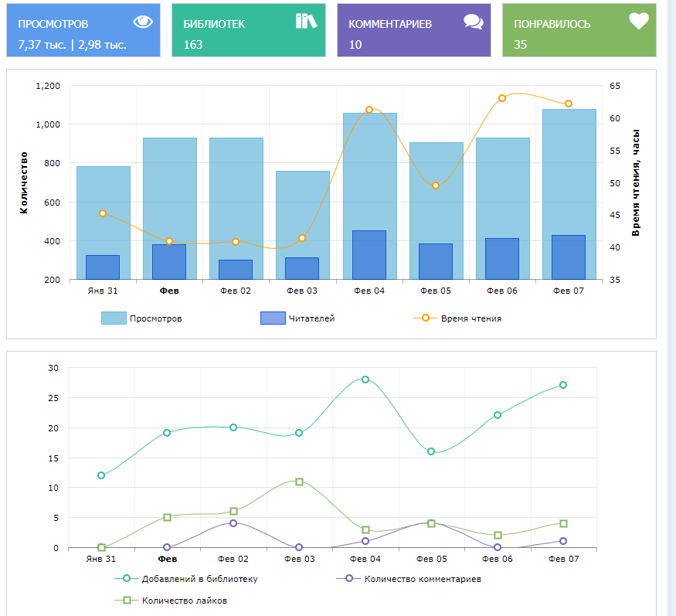Click the speech bubbles icon on Комментариев card
This screenshot has width=676, height=616.
(x=473, y=22)
